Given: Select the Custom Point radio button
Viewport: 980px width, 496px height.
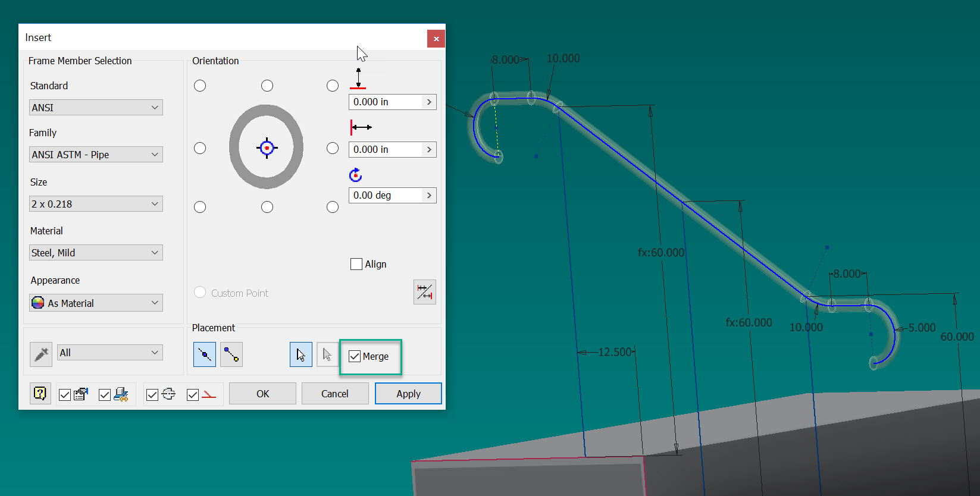Looking at the screenshot, I should tap(200, 293).
